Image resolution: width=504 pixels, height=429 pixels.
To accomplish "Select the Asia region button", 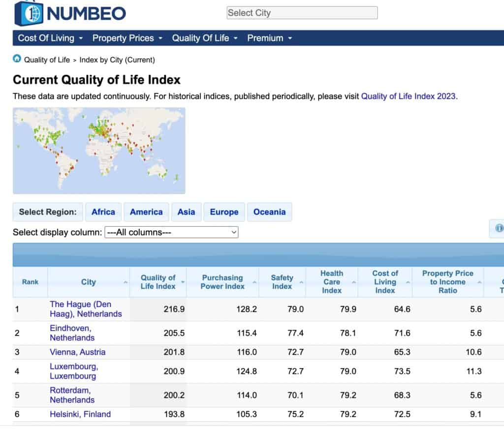I will pyautogui.click(x=186, y=212).
